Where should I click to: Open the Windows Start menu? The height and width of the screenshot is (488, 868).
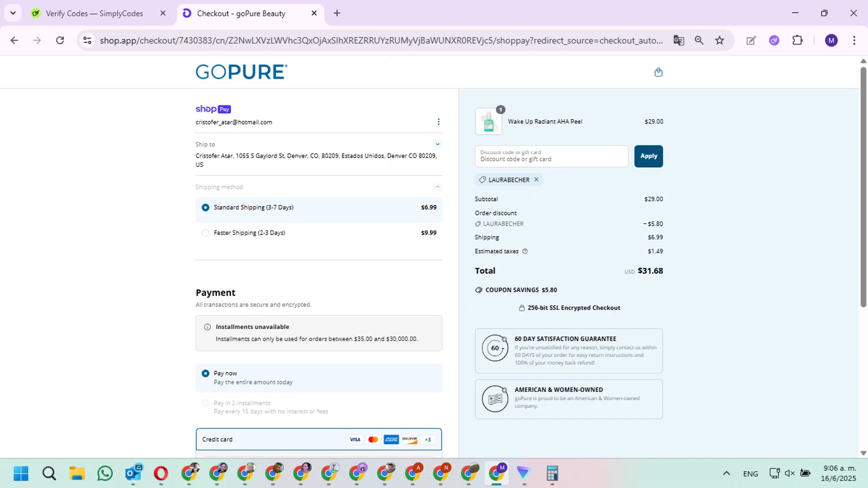21,474
